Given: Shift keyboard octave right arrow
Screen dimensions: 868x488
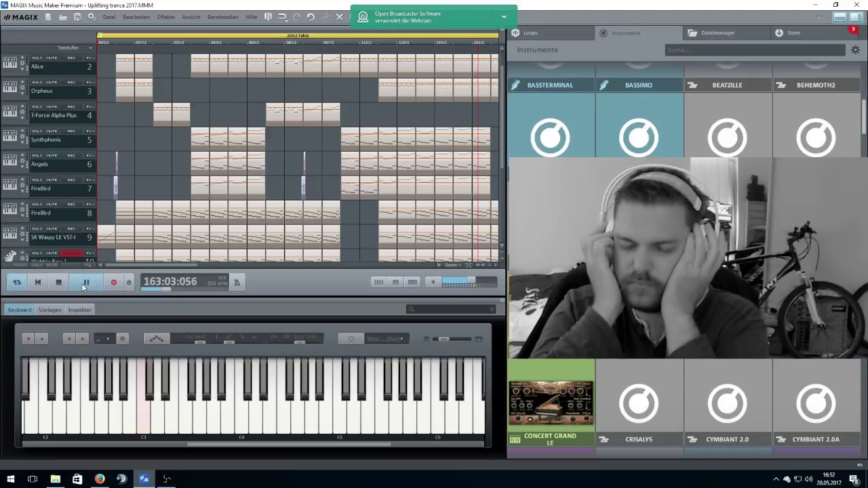Looking at the screenshot, I should (x=82, y=338).
